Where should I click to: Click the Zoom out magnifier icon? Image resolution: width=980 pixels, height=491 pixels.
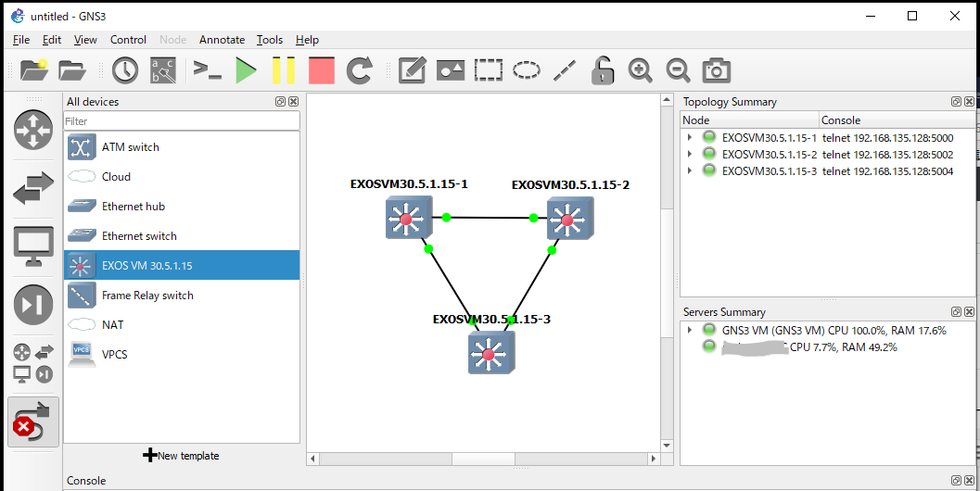(678, 70)
